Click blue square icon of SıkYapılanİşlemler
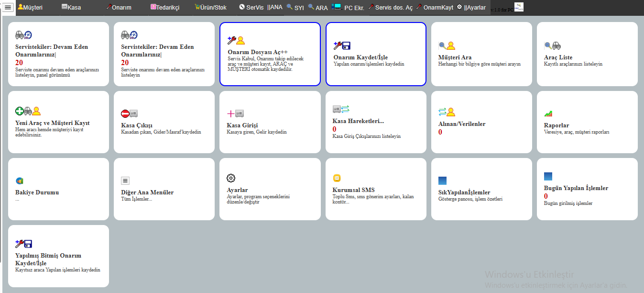This screenshot has height=293, width=644. [x=442, y=180]
